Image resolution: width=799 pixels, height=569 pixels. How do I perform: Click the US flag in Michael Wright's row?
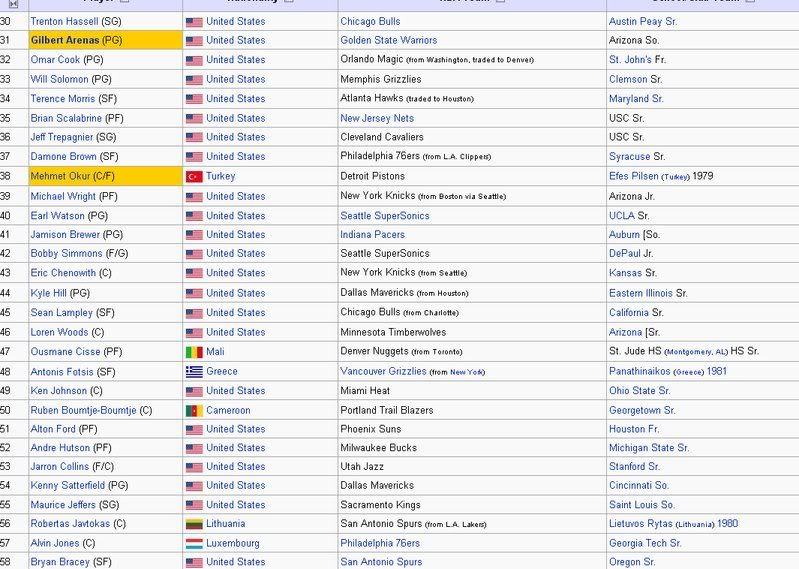point(194,197)
